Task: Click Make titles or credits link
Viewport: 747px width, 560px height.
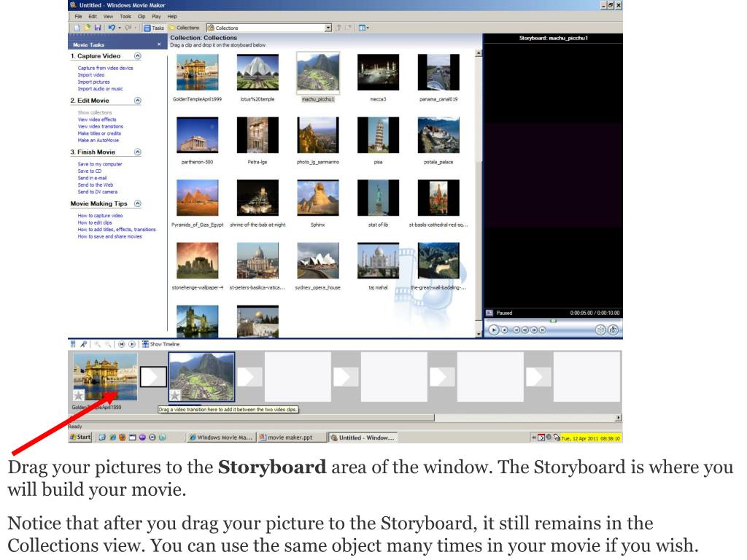Action: click(x=99, y=133)
